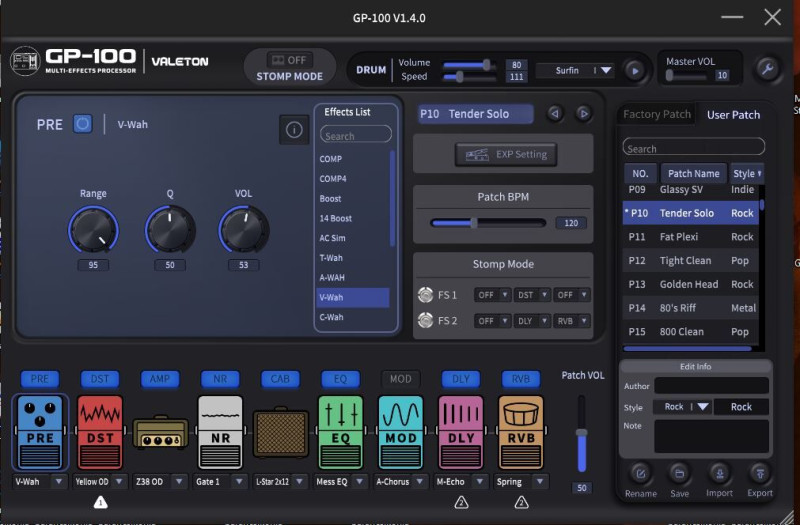This screenshot has width=800, height=525.
Task: Click the Export patch icon
Action: coord(760,474)
